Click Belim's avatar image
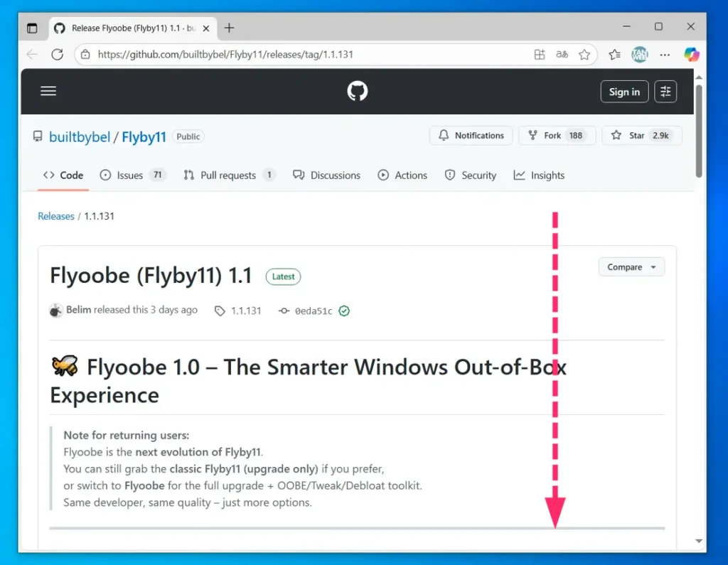728x565 pixels. pos(56,311)
